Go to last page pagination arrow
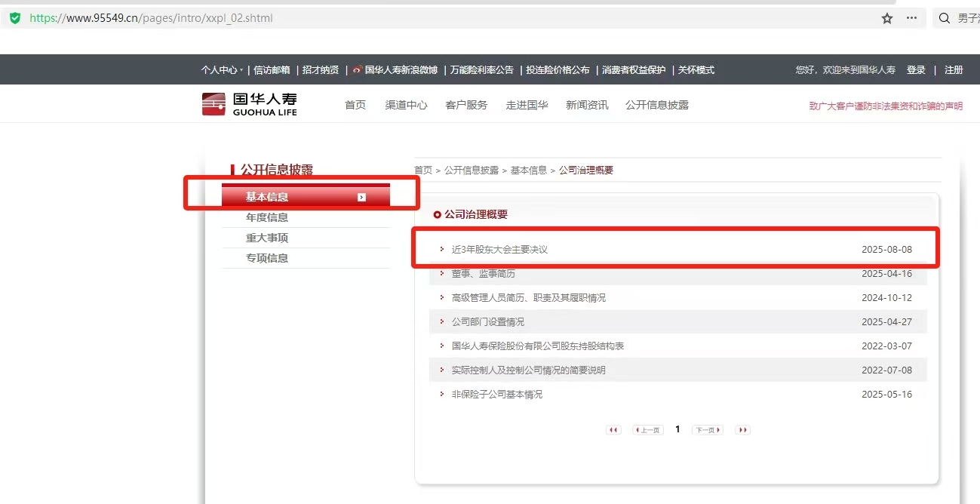The width and height of the screenshot is (980, 504). pyautogui.click(x=743, y=430)
